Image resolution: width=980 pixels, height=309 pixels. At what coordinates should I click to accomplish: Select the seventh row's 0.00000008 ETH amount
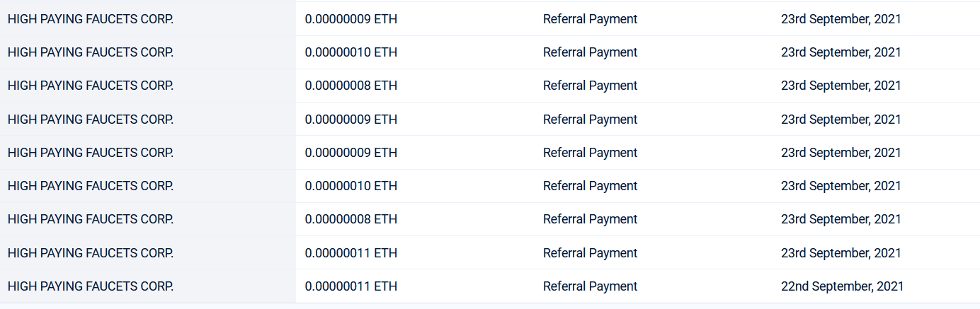pos(351,219)
